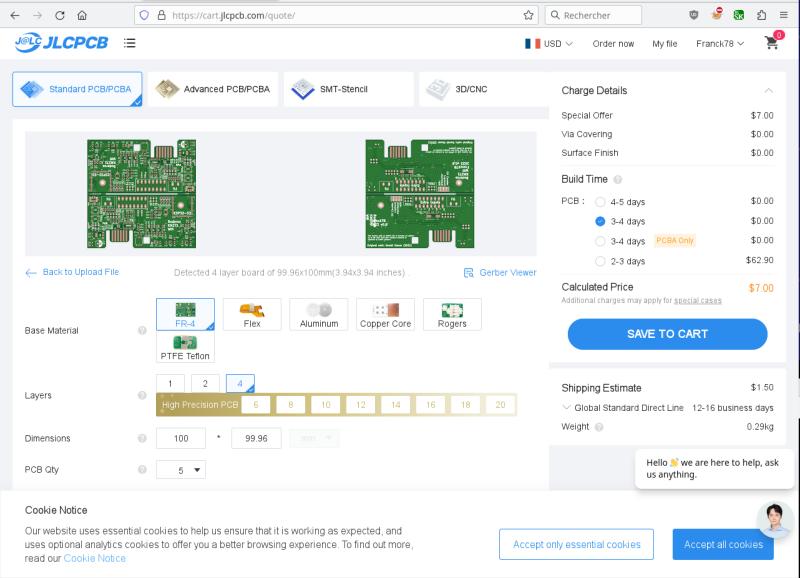Click the PCB bottom side preview image
Screen dimensions: 800x578
(x=420, y=194)
